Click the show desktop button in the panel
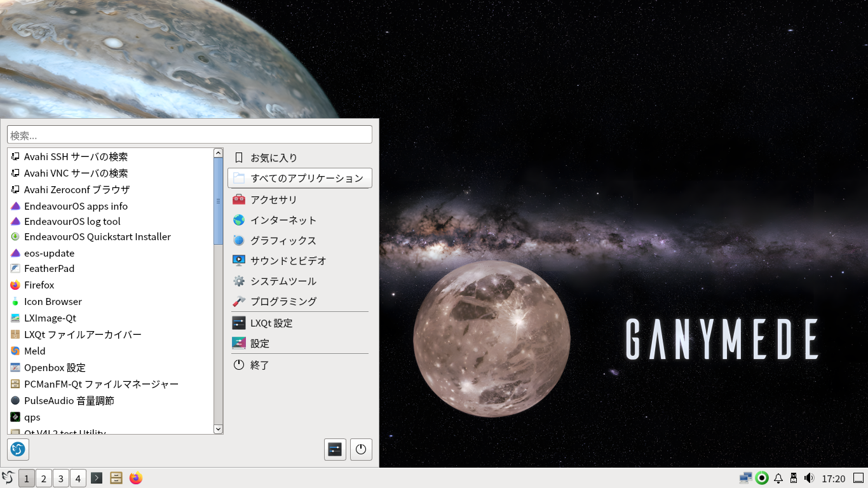868x488 pixels. [x=858, y=478]
